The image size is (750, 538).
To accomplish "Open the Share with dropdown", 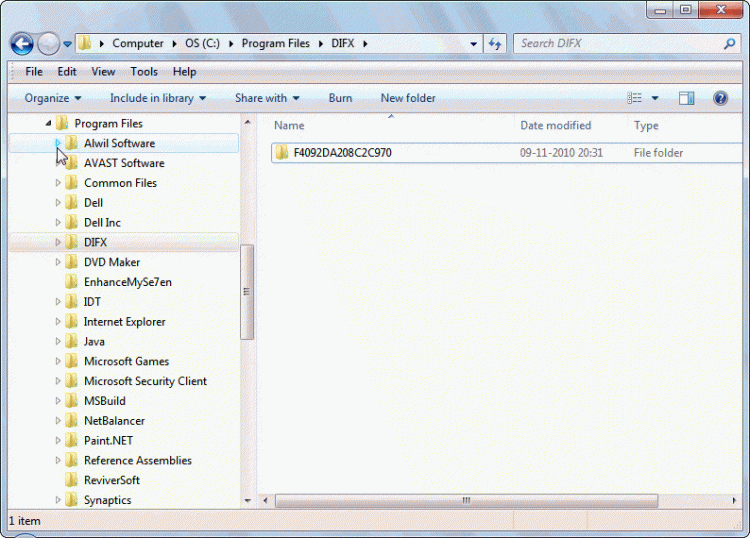I will coord(267,98).
